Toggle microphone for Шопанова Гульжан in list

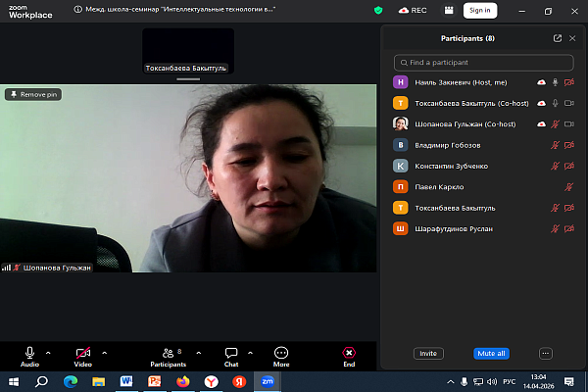pos(556,124)
